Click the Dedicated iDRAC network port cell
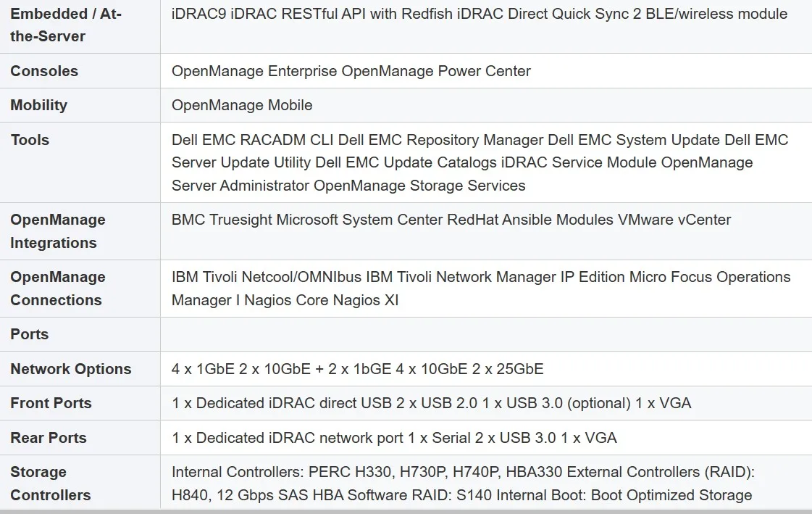This screenshot has width=812, height=514. (394, 438)
